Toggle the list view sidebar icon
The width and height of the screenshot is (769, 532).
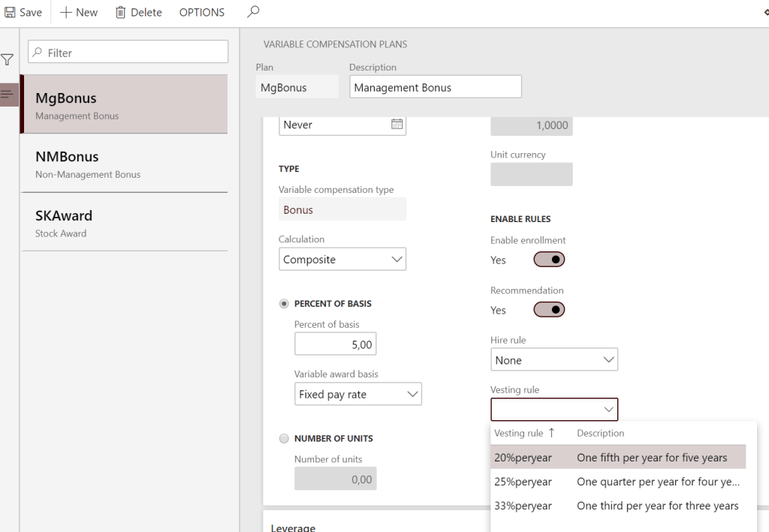pos(8,94)
